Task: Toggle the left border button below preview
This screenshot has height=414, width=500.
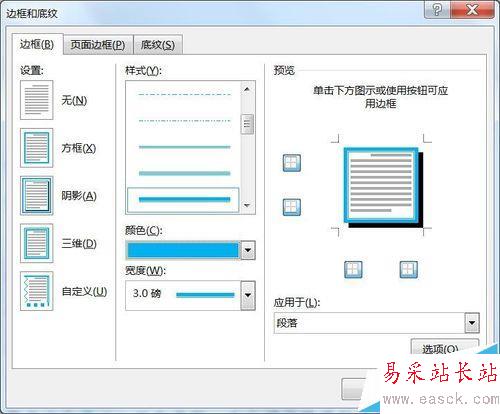Action: click(353, 270)
